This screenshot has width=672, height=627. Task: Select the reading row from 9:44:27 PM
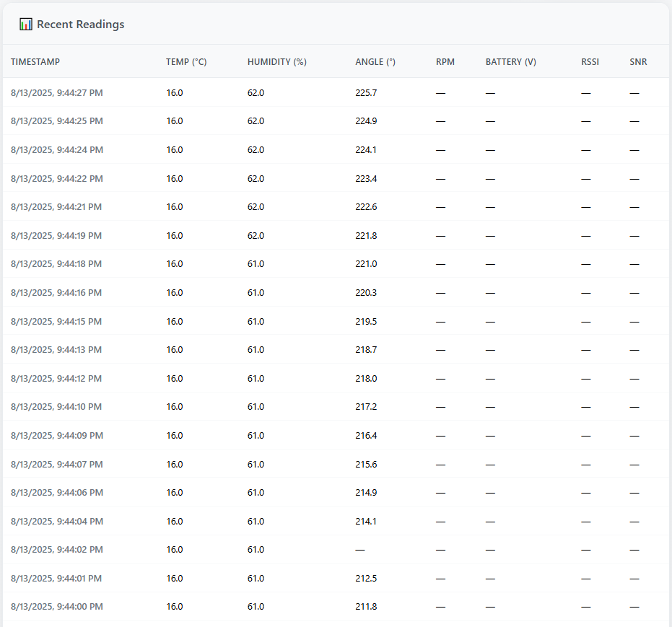click(x=56, y=92)
